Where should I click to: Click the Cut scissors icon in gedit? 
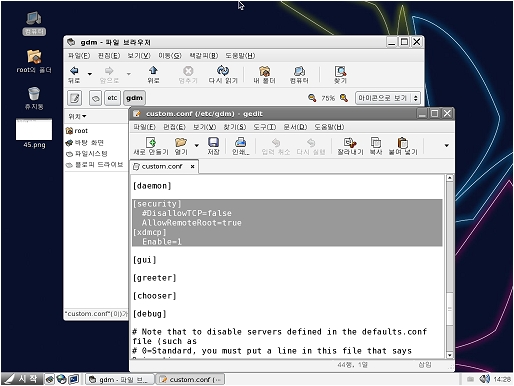tap(350, 143)
